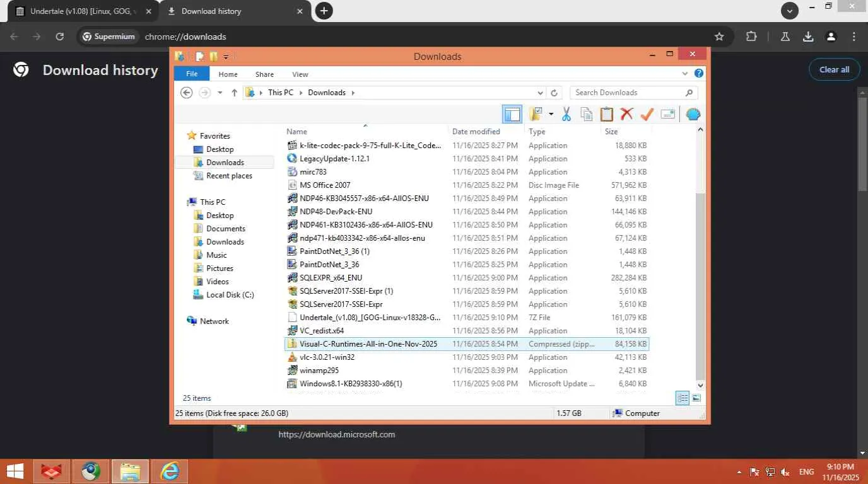Open a new browser tab
This screenshot has height=484, width=868.
coord(324,11)
